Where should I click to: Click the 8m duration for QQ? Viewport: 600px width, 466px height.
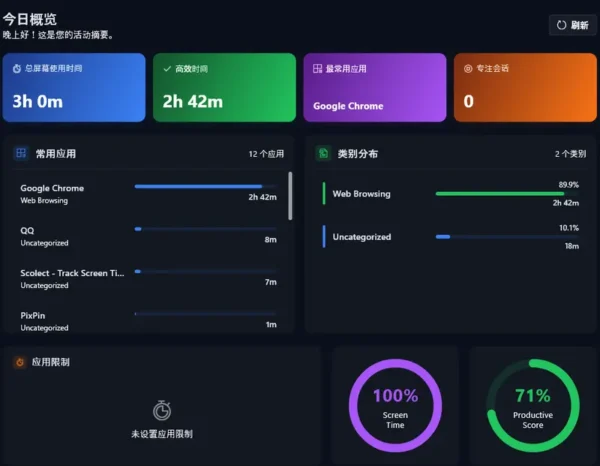(271, 240)
